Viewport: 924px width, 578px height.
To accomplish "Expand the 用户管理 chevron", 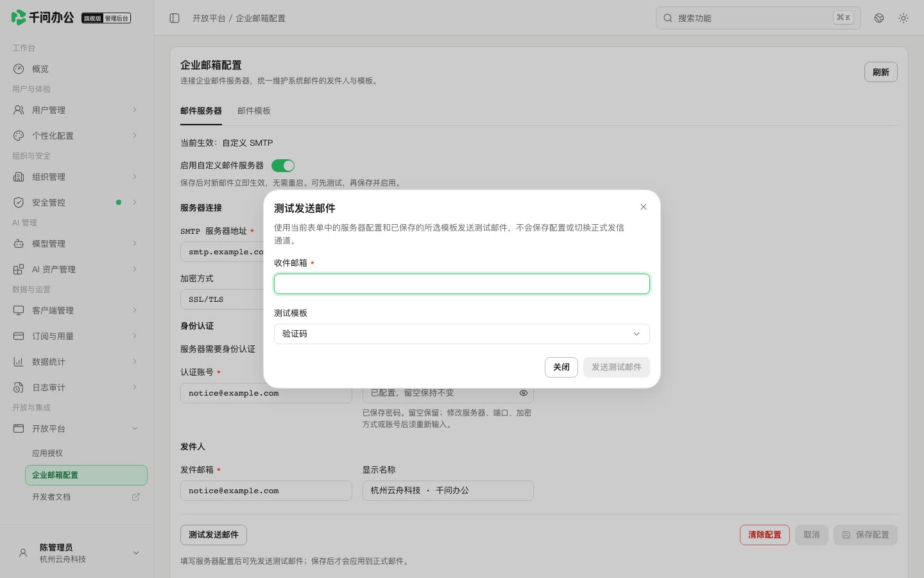I will pyautogui.click(x=135, y=110).
